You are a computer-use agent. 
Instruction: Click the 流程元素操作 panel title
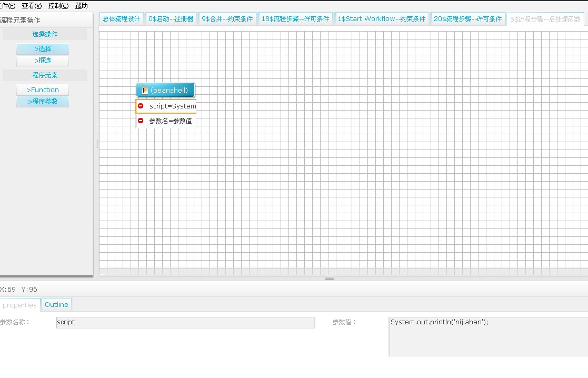point(20,20)
